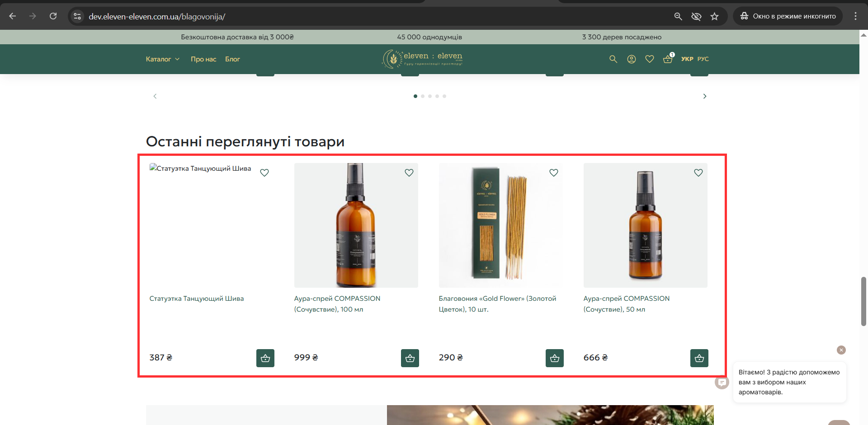868x425 pixels.
Task: Switch site language to УКР
Action: [687, 59]
